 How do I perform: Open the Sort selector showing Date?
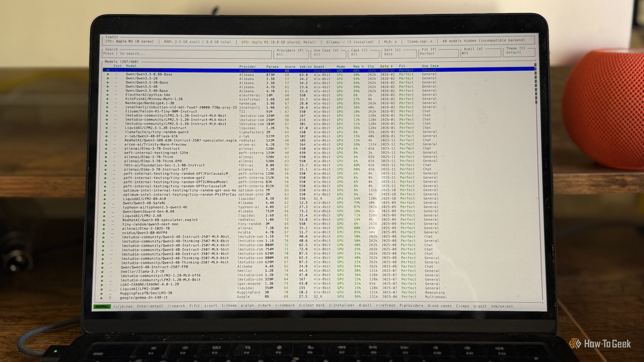tap(398, 52)
